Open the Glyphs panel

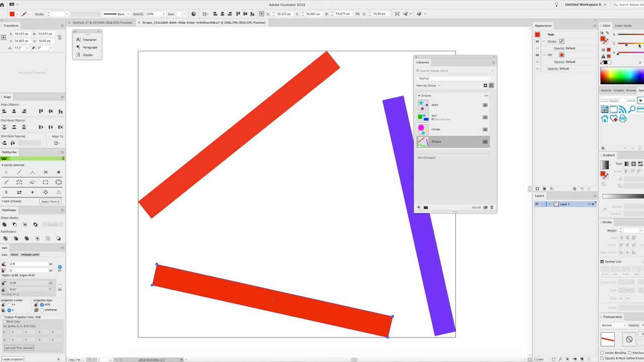[x=85, y=55]
